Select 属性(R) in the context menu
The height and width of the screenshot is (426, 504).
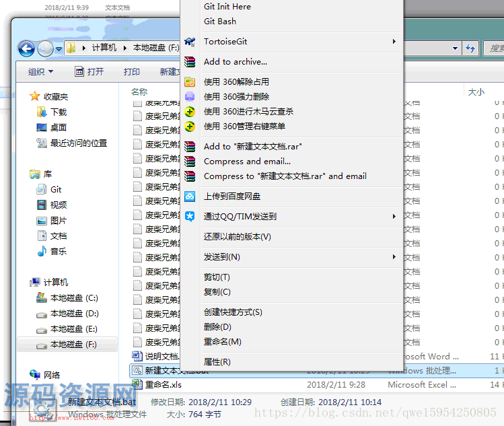[217, 361]
